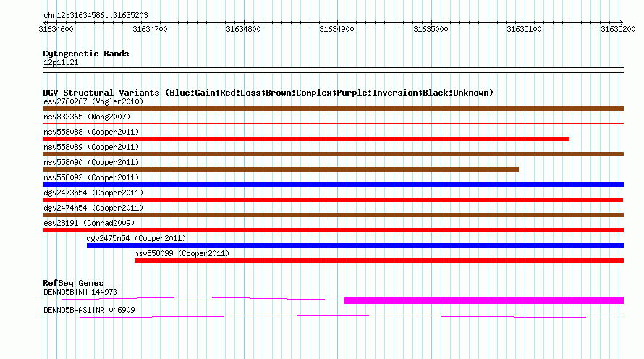Viewport: 644px width, 359px height.
Task: Click the blue dgv2475n54 gain bar
Action: point(355,245)
